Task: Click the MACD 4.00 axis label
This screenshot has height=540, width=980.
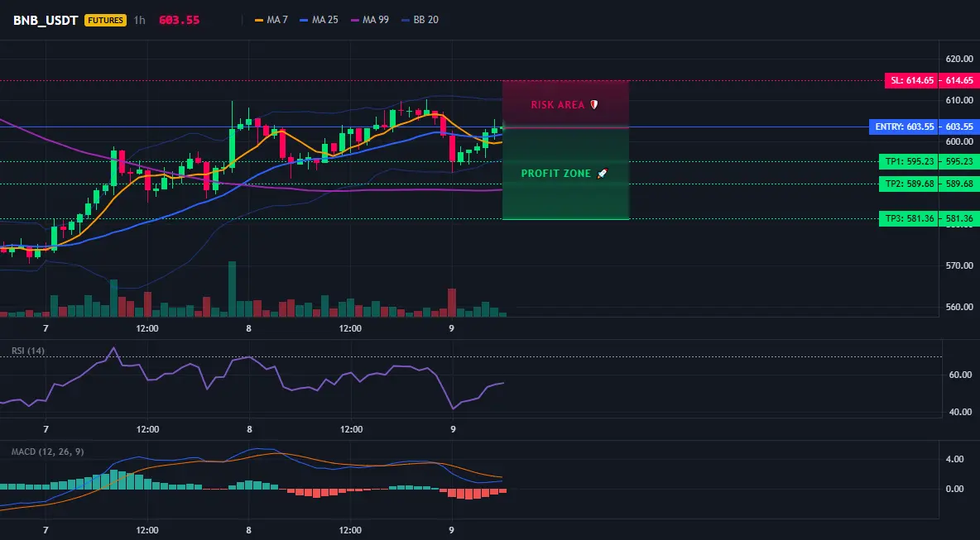Action: tap(954, 459)
